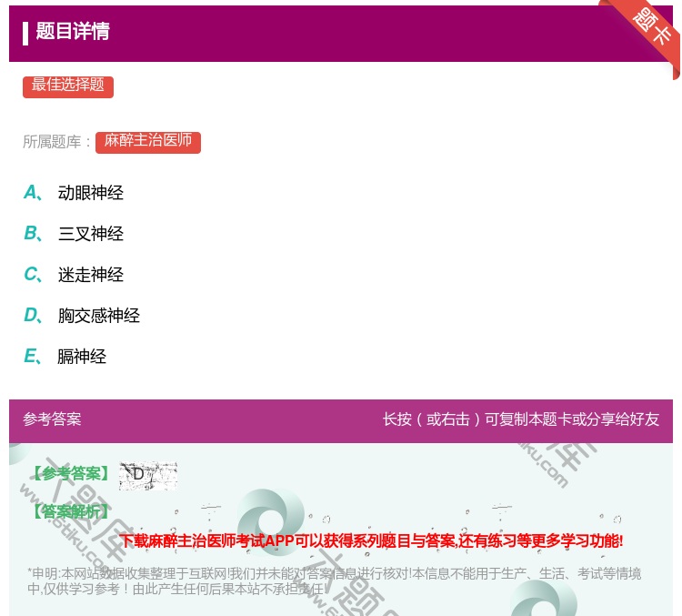The width and height of the screenshot is (682, 616).
Task: Click the letter E option marker
Action: 31,357
